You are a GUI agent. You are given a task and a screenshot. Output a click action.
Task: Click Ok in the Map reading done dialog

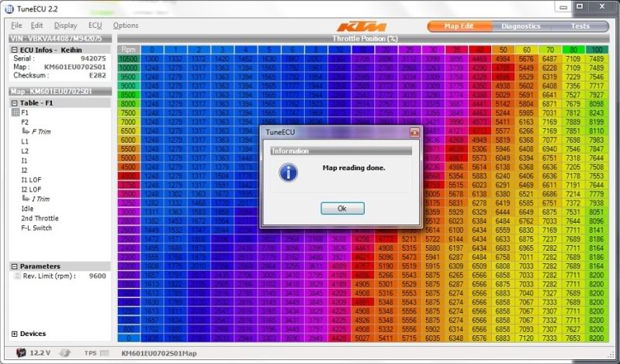[x=342, y=209]
